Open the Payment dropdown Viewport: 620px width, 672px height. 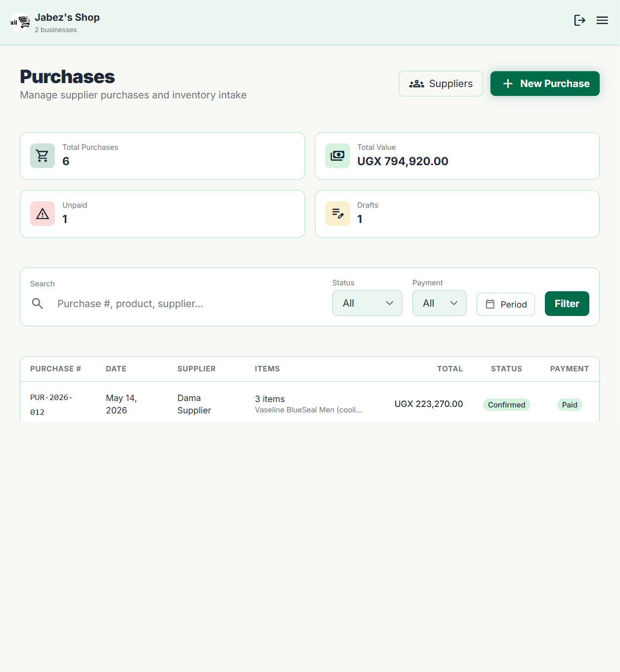(x=440, y=303)
